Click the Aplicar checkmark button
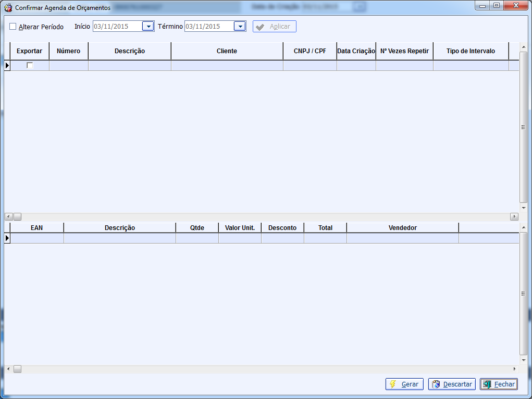Image resolution: width=532 pixels, height=399 pixels. coord(275,27)
